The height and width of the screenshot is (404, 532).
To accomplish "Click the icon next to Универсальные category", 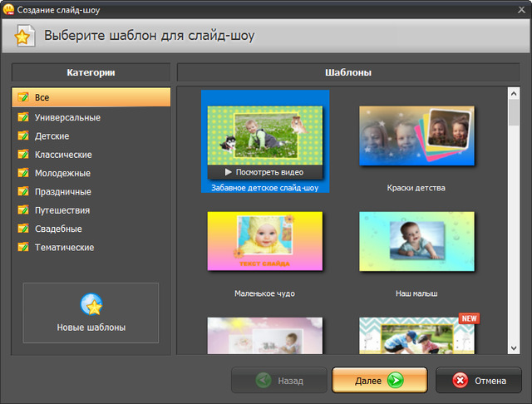I will (x=22, y=117).
